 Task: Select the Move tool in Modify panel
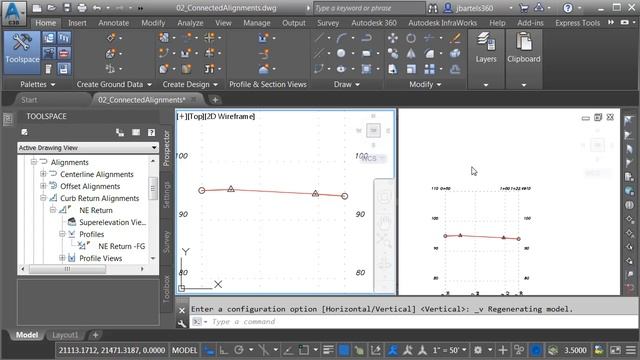(x=393, y=38)
